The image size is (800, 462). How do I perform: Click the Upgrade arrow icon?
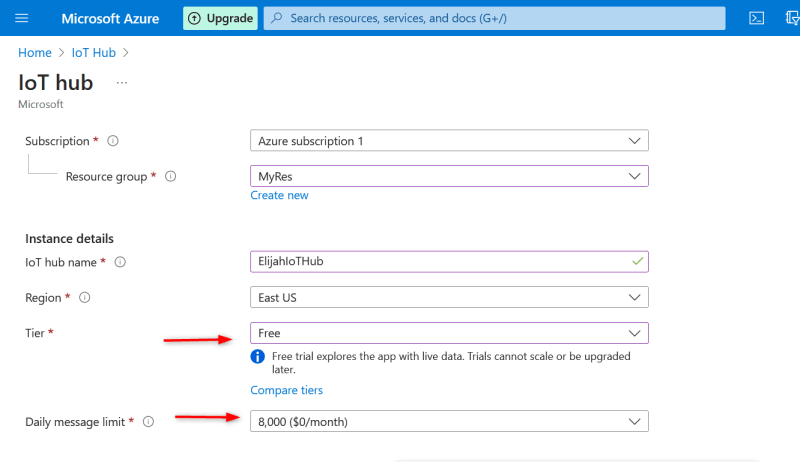[194, 18]
